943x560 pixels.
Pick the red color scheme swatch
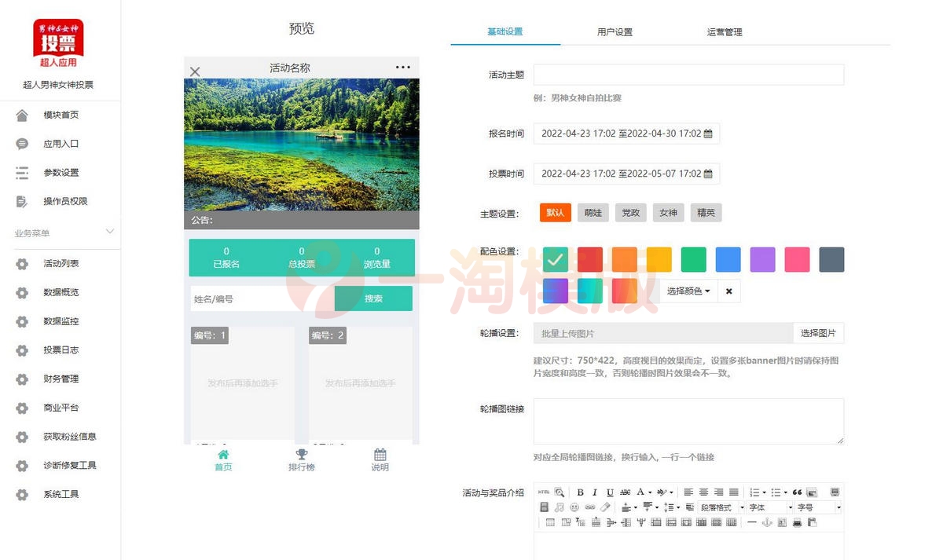tap(590, 259)
